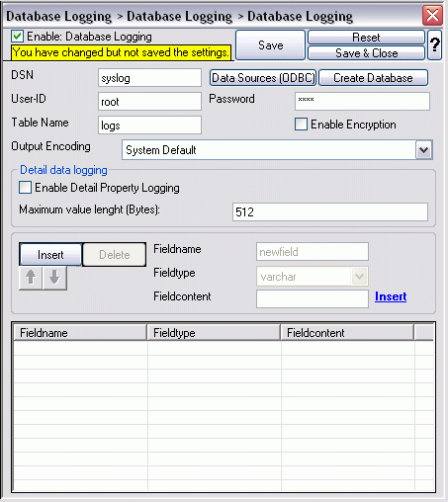
Task: Expand the Fieldtype varchar combo box
Action: pyautogui.click(x=359, y=276)
